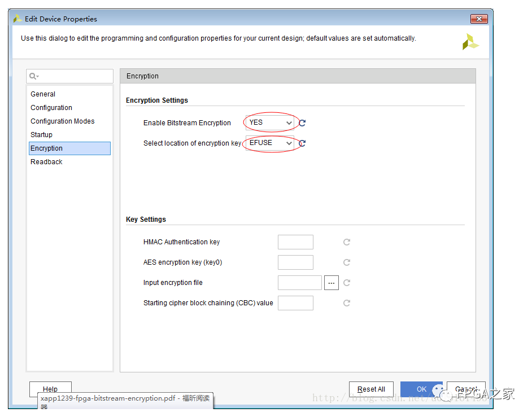Click the Encryption Settings heading

click(x=157, y=100)
